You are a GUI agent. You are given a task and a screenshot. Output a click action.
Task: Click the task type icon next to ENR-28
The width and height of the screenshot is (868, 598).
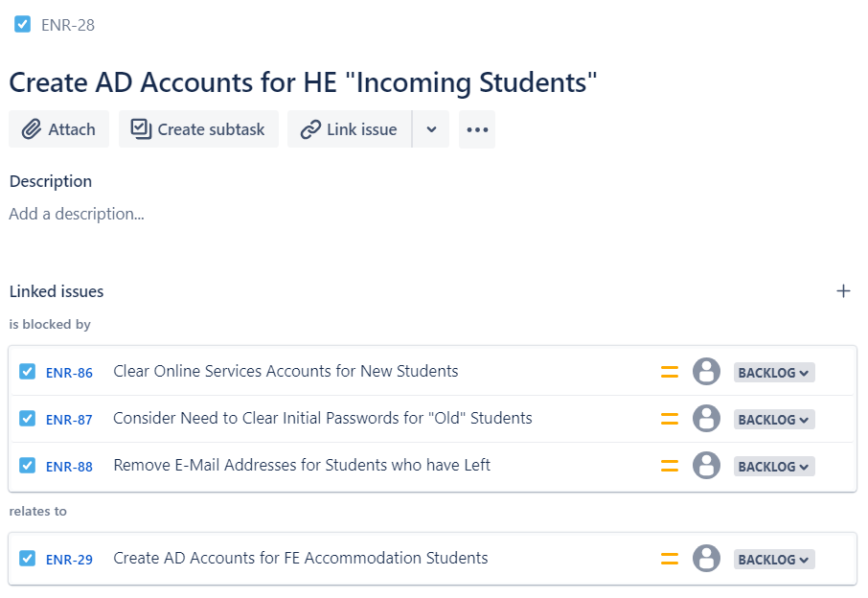pyautogui.click(x=23, y=24)
